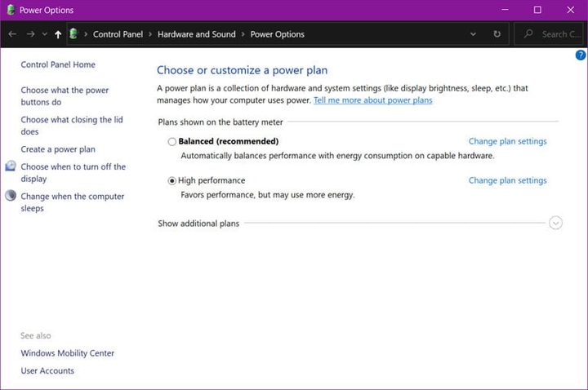The width and height of the screenshot is (588, 390).
Task: Go up one level with Up arrow
Action: click(58, 34)
